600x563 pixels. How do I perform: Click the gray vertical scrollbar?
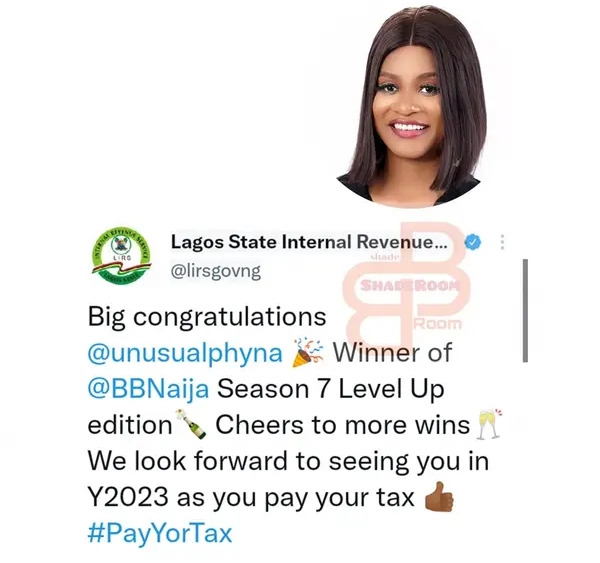coord(525,310)
